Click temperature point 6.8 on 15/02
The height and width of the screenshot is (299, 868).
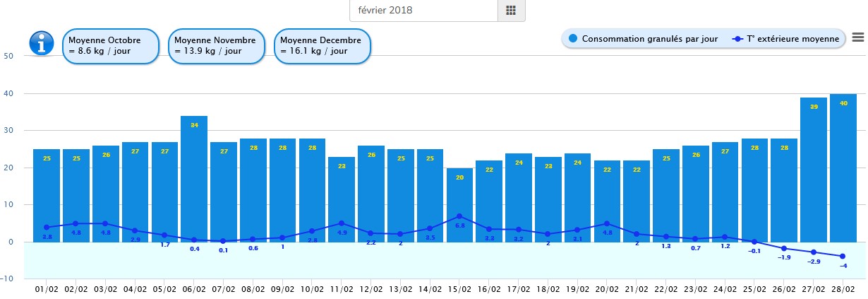click(x=460, y=216)
